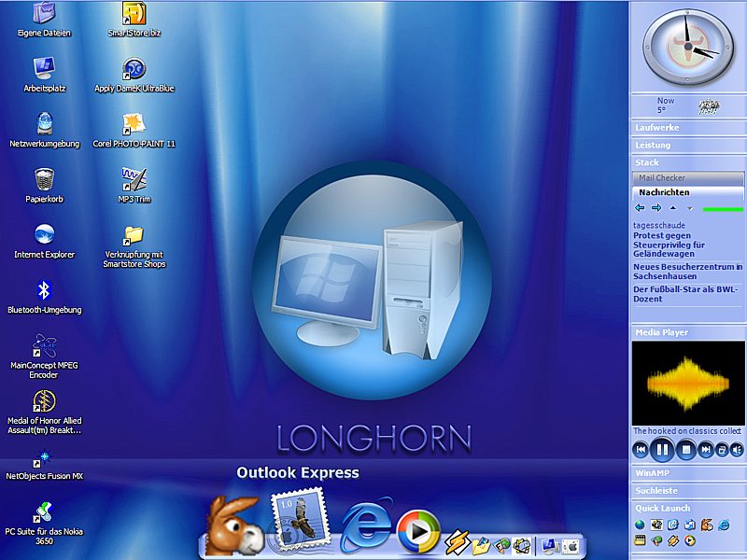Open the Apply DameK UltraBlue shortcut
Image resolution: width=747 pixels, height=560 pixels.
point(134,75)
